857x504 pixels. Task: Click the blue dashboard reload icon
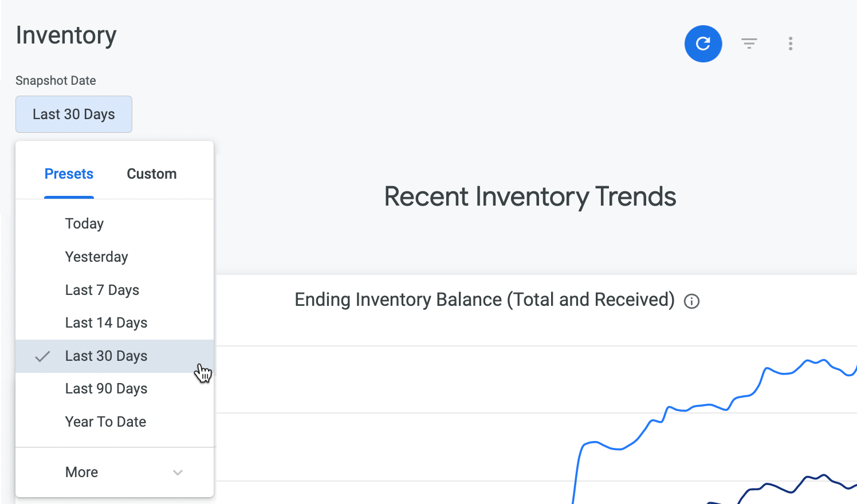tap(703, 44)
